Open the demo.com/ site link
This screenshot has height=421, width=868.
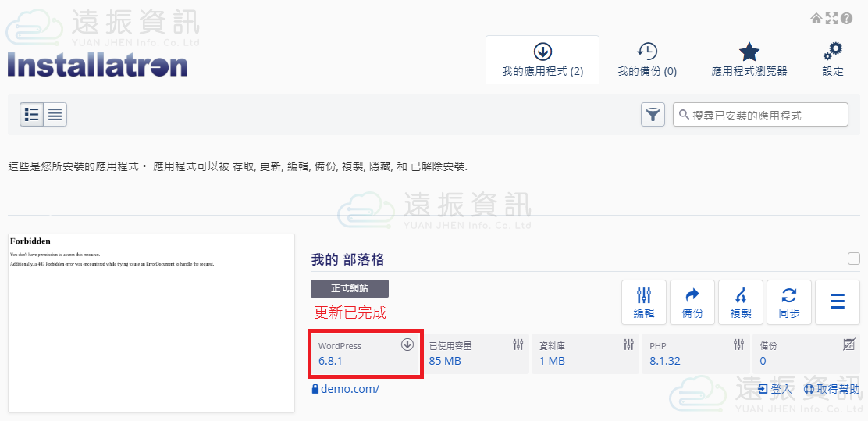pyautogui.click(x=349, y=388)
